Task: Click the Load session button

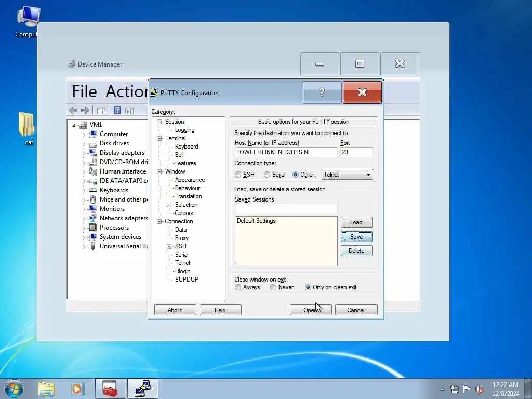Action: [x=356, y=222]
